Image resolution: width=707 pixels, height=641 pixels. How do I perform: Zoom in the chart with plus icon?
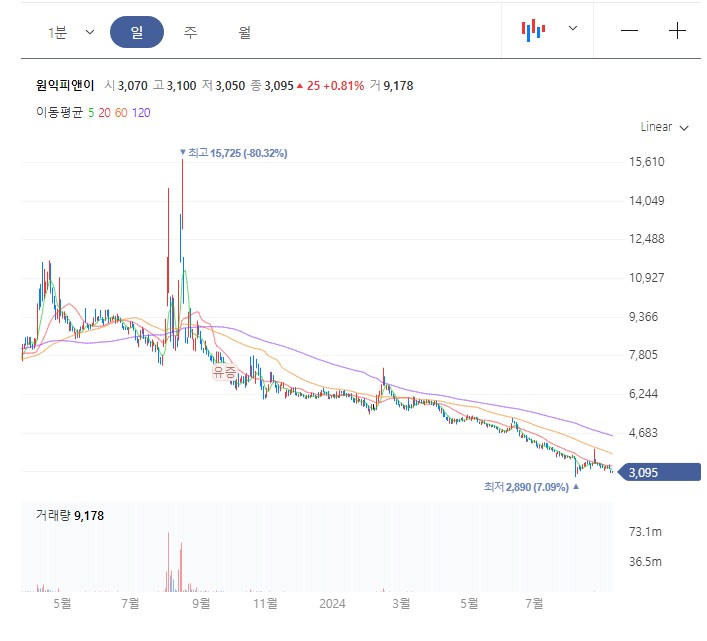[x=677, y=31]
